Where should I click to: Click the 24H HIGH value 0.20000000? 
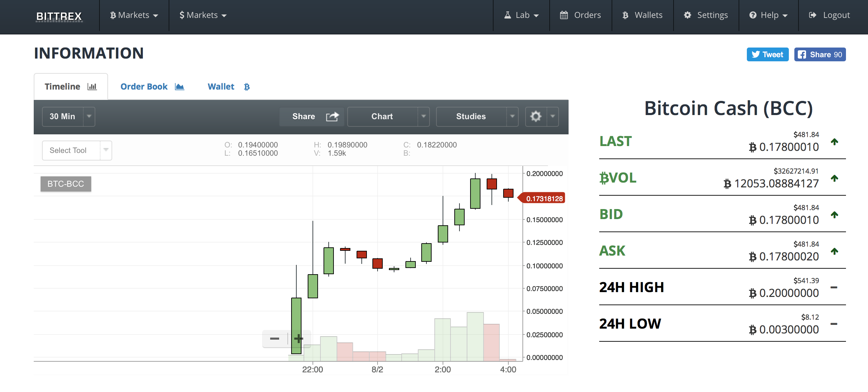coord(784,293)
